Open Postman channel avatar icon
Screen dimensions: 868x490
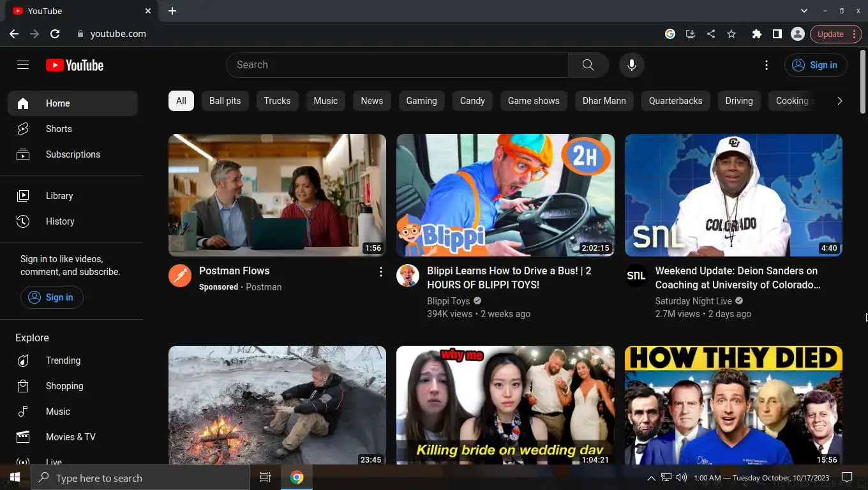[180, 276]
